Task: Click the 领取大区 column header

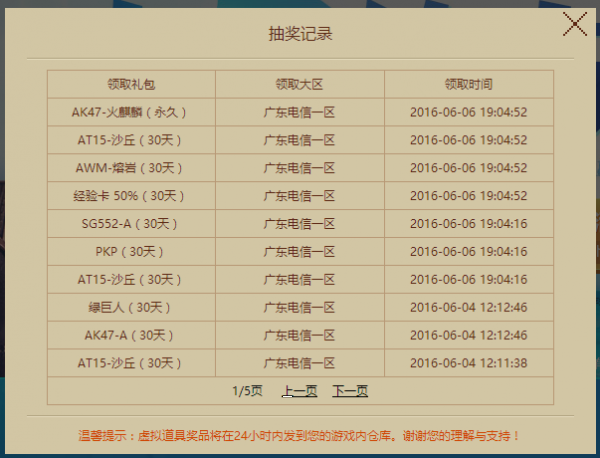Action: pyautogui.click(x=300, y=84)
